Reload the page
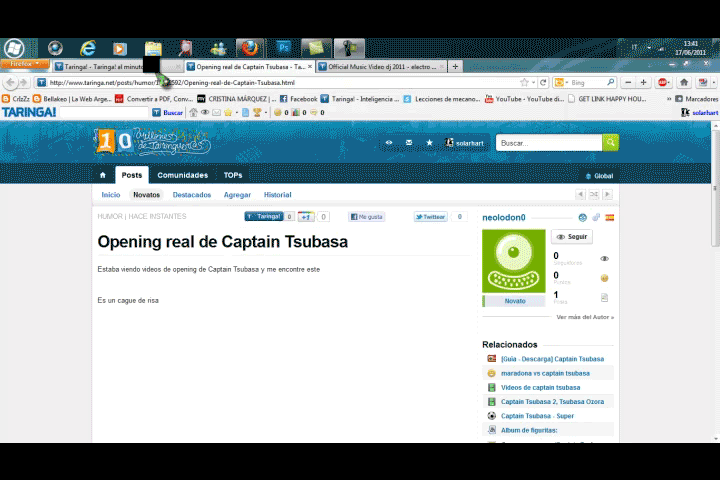This screenshot has width=720, height=480. pyautogui.click(x=543, y=82)
